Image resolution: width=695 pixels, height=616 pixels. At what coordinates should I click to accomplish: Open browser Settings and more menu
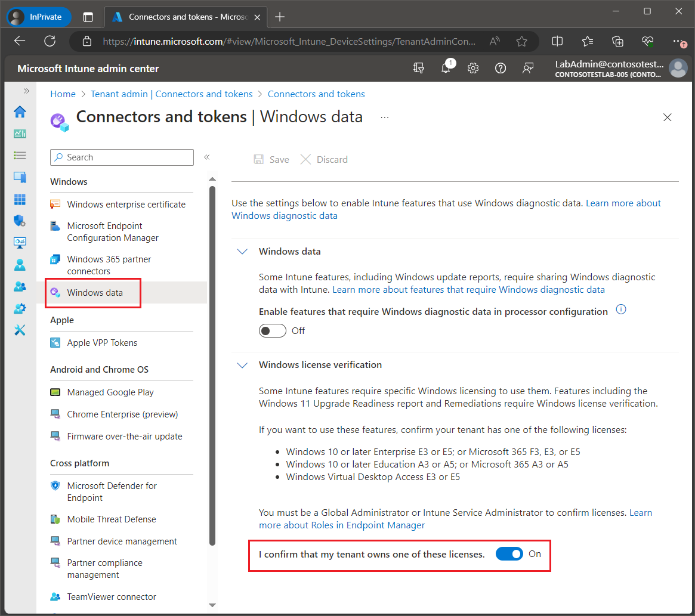679,41
